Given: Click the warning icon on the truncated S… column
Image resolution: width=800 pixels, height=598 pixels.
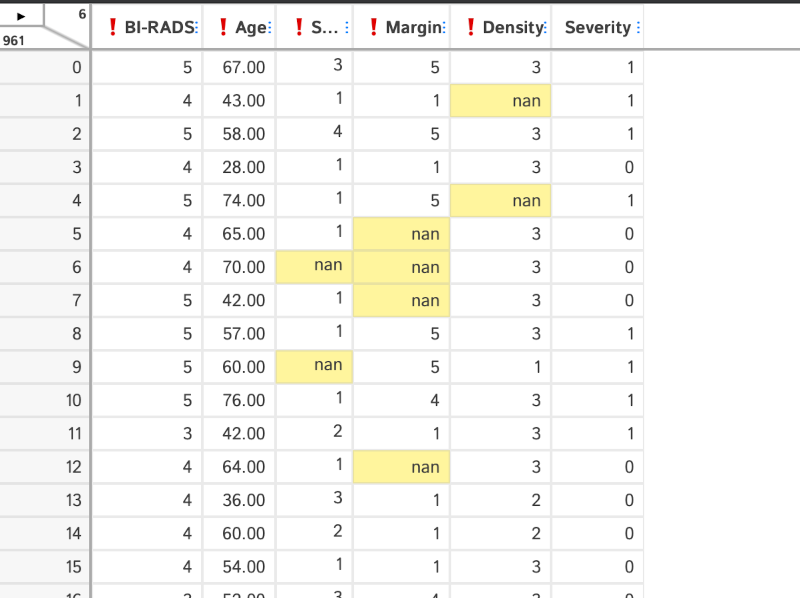Looking at the screenshot, I should point(300,28).
